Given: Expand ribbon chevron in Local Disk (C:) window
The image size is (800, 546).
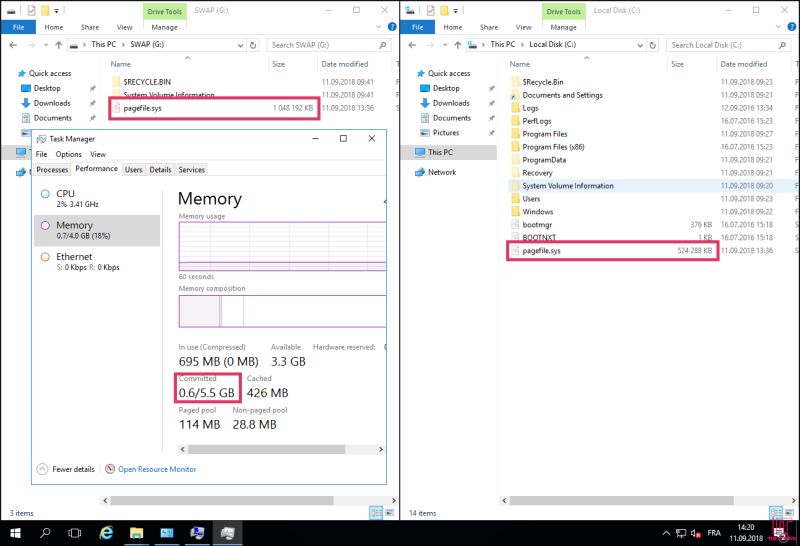Looking at the screenshot, I should [778, 27].
